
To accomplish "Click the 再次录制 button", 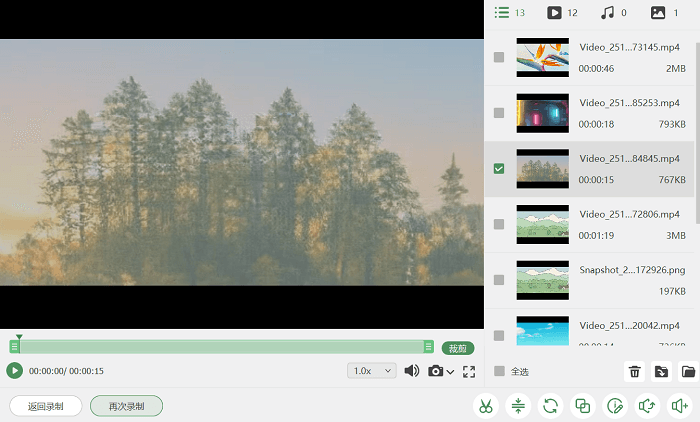I will 126,406.
